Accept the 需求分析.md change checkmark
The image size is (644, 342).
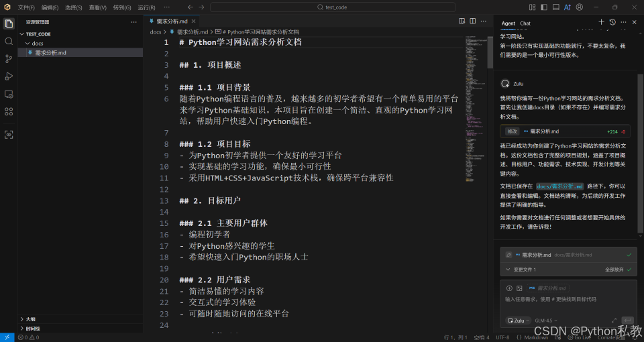(629, 255)
